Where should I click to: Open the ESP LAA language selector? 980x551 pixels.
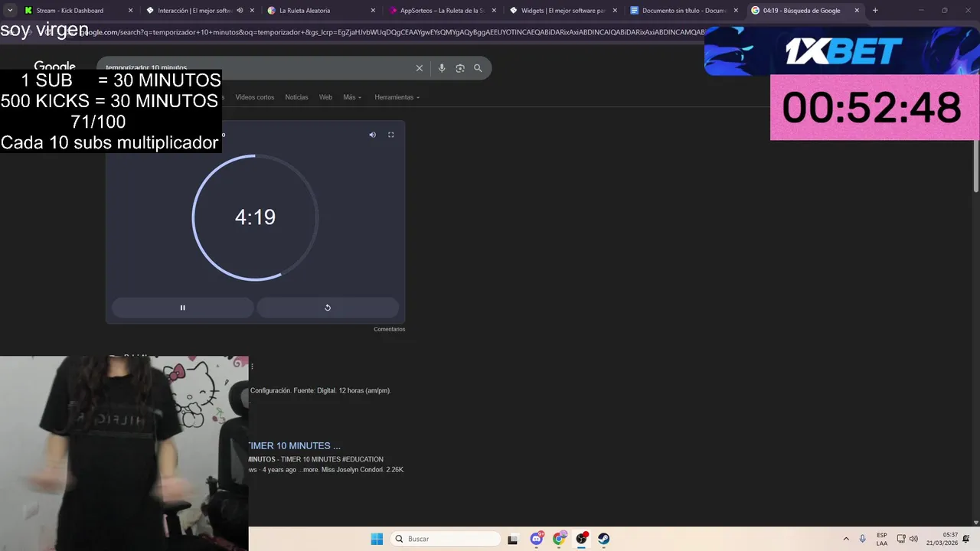[x=882, y=539]
